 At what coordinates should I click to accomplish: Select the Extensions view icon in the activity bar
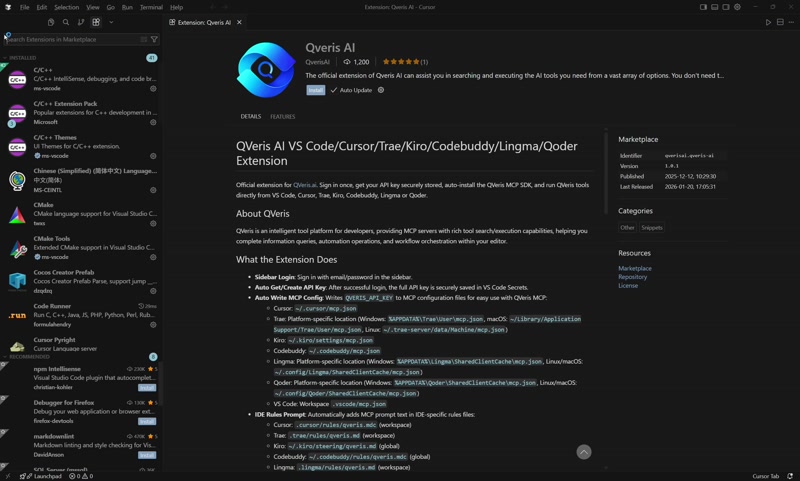(x=96, y=22)
